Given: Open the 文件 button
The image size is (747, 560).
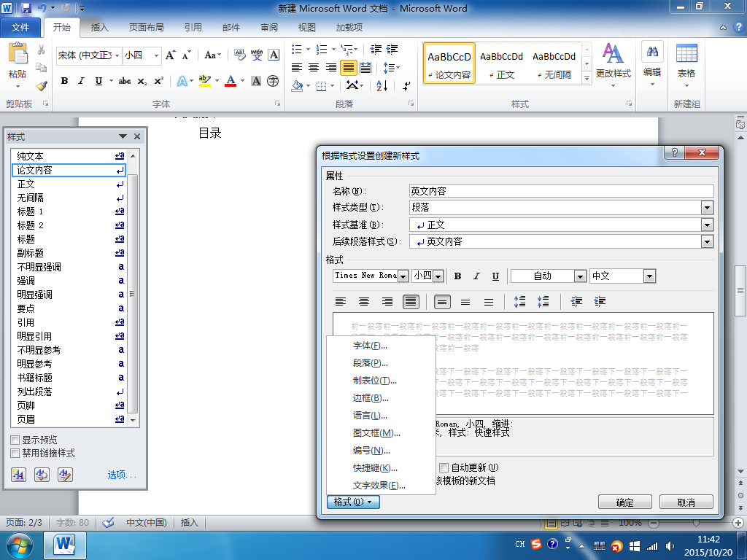Looking at the screenshot, I should 20,28.
